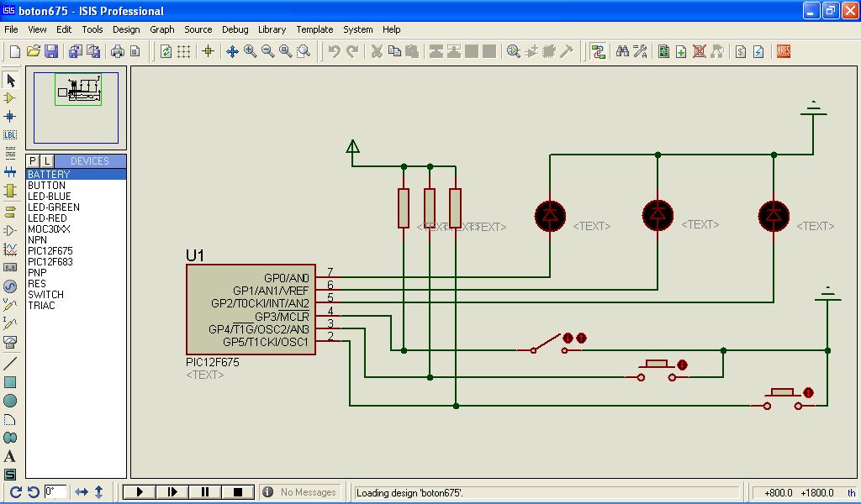The width and height of the screenshot is (861, 504).
Task: Select BUTTON in device list
Action: coord(77,186)
